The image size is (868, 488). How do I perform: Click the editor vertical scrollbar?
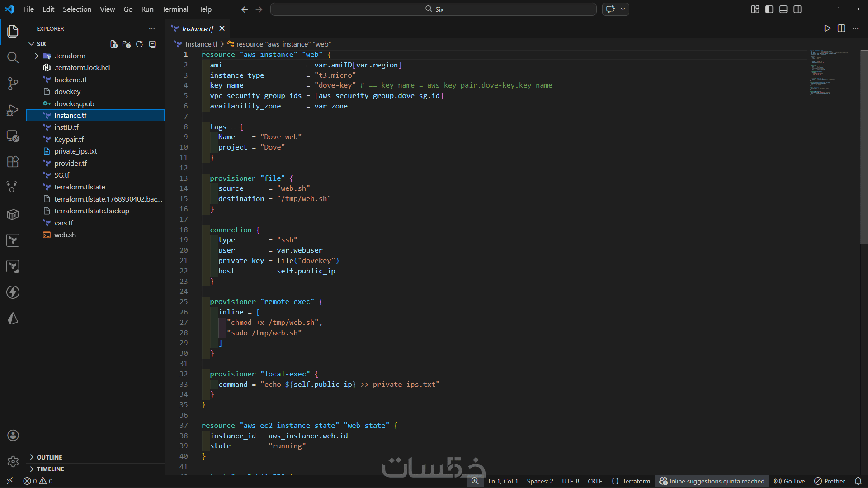[863, 147]
